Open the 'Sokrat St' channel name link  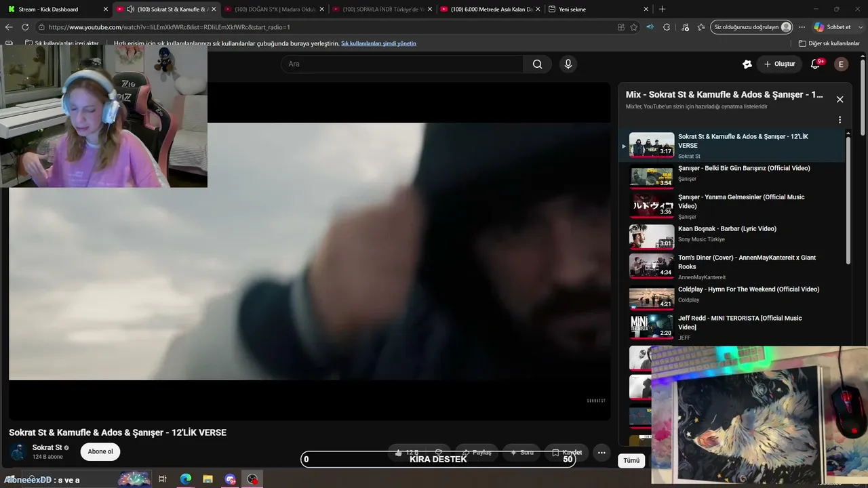[x=47, y=447]
